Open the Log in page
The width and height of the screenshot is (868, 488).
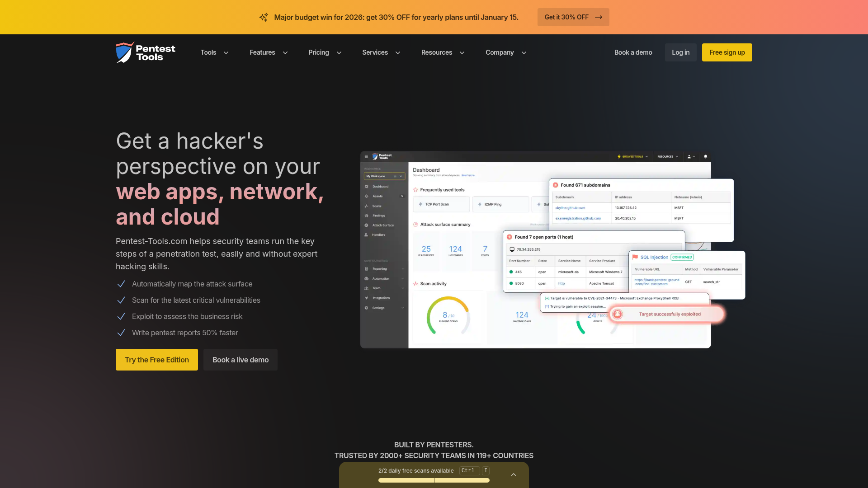click(x=681, y=52)
